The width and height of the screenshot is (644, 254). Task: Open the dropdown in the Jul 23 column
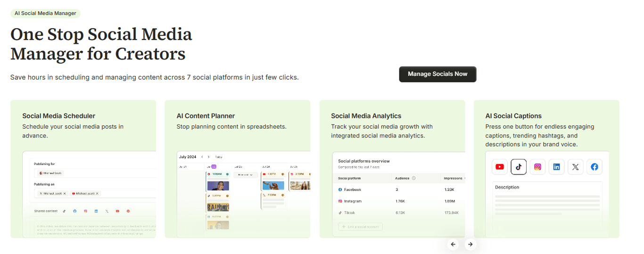(246, 175)
